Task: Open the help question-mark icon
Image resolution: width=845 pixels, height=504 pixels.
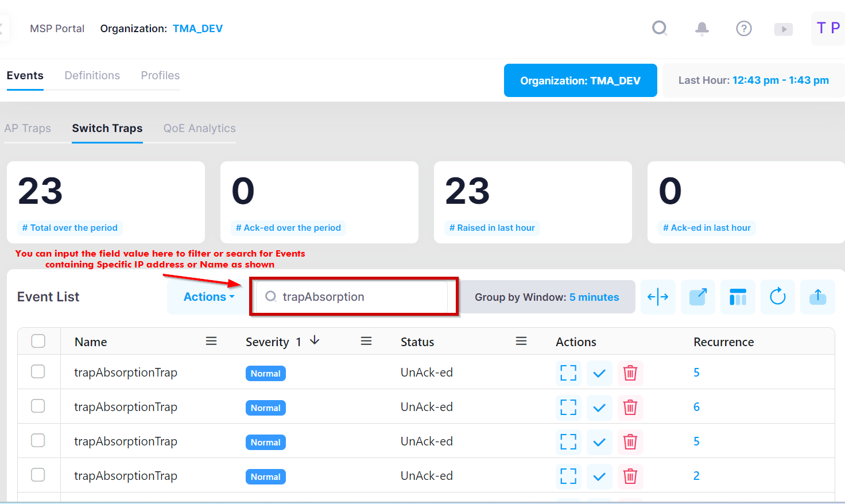Action: coord(743,28)
